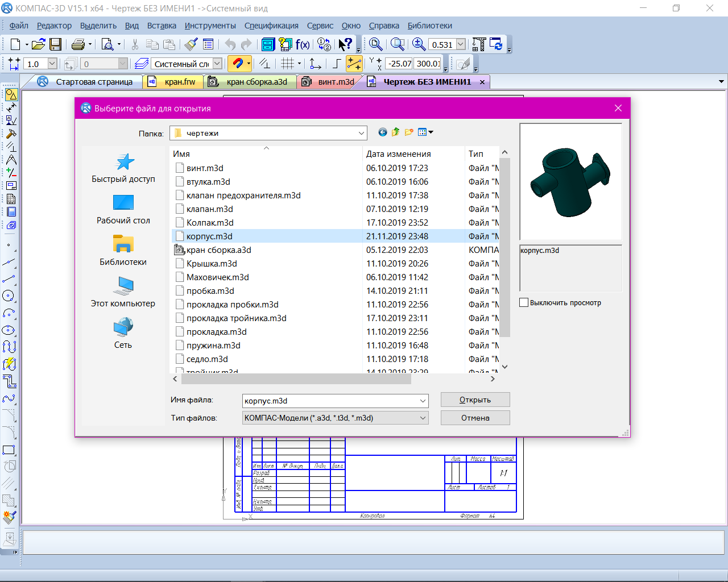
Task: Disable preview via 'Выключить просмотр' checkbox
Action: [x=524, y=303]
